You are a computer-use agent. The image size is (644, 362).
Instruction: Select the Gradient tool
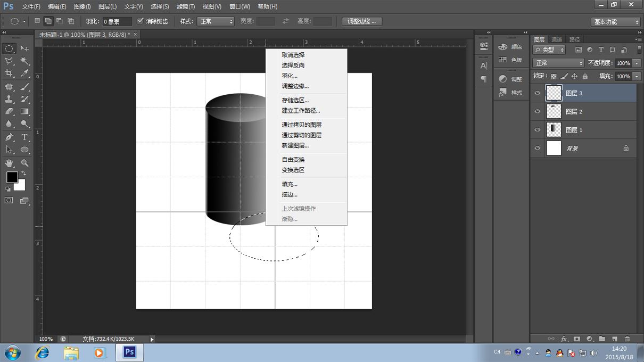(24, 112)
